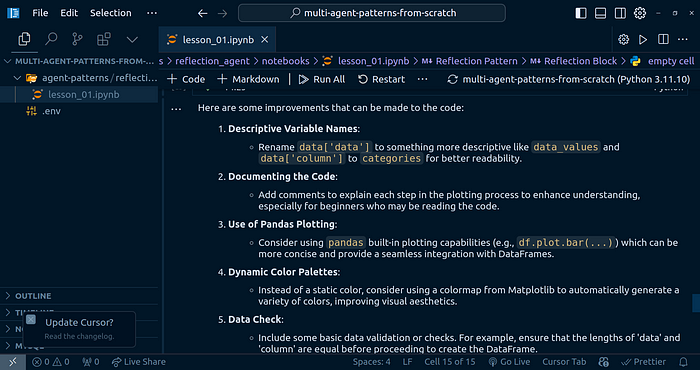The image size is (700, 370).
Task: Open the Selection menu
Action: point(111,13)
